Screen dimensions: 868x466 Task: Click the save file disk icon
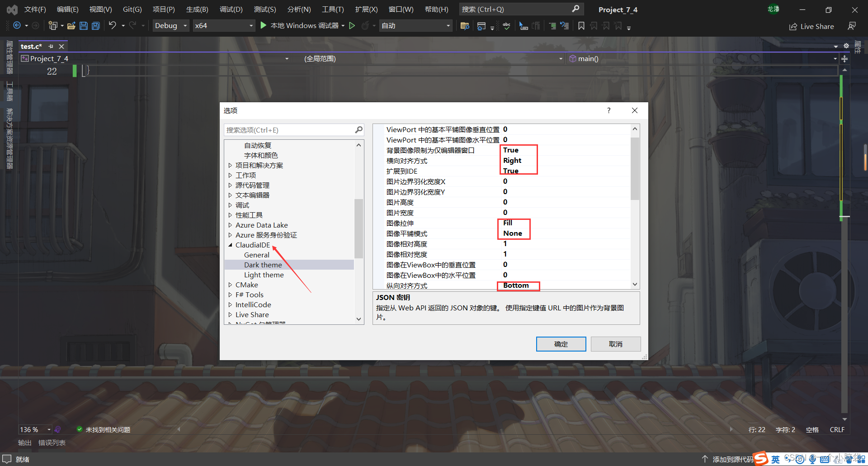84,26
